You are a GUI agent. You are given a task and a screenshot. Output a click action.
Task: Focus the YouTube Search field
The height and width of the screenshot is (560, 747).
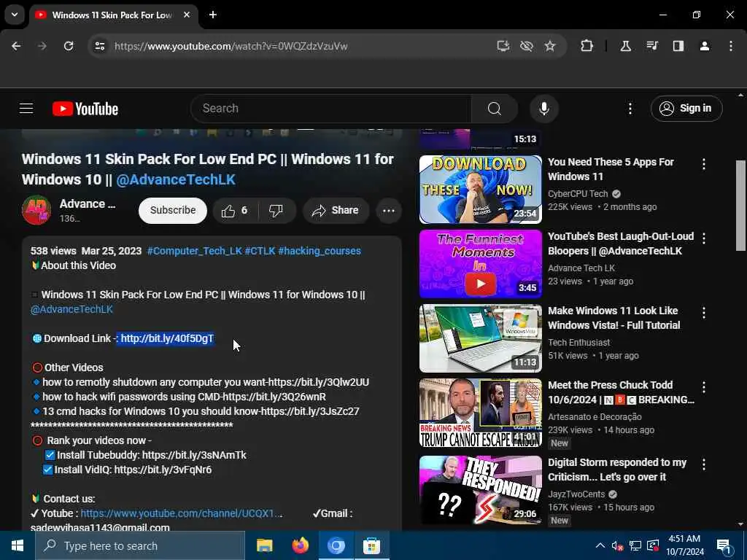pyautogui.click(x=331, y=109)
